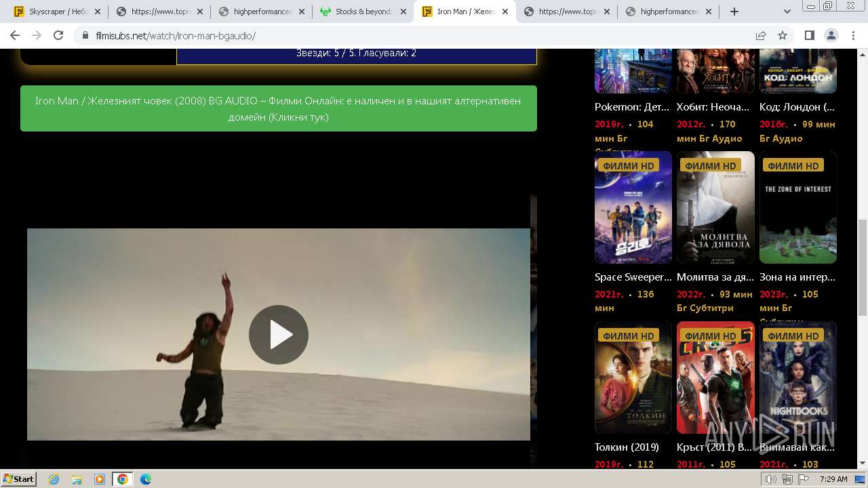868x488 pixels.
Task: Open Microsoft Edge from the taskbar
Action: click(146, 479)
